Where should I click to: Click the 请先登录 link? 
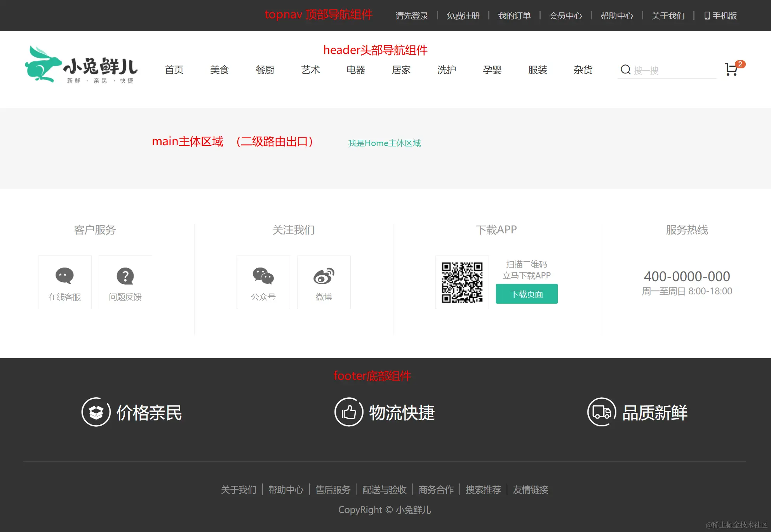point(412,16)
